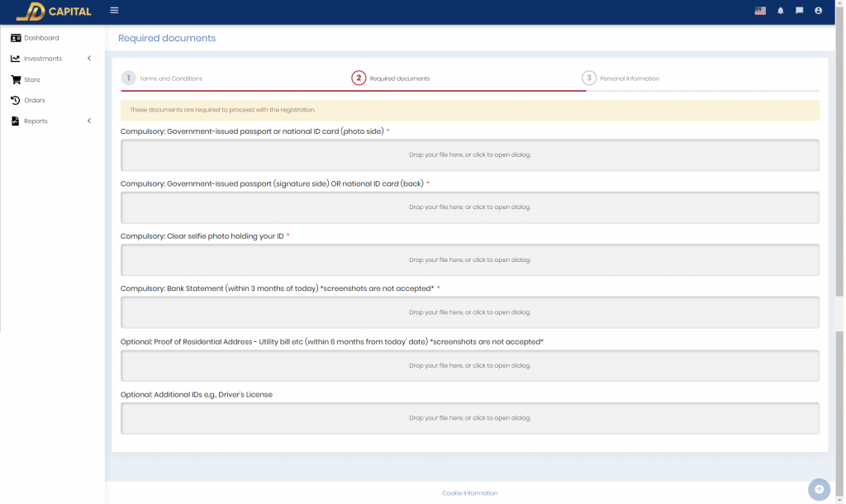
Task: Expand the Investments submenu chevron
Action: coord(89,59)
